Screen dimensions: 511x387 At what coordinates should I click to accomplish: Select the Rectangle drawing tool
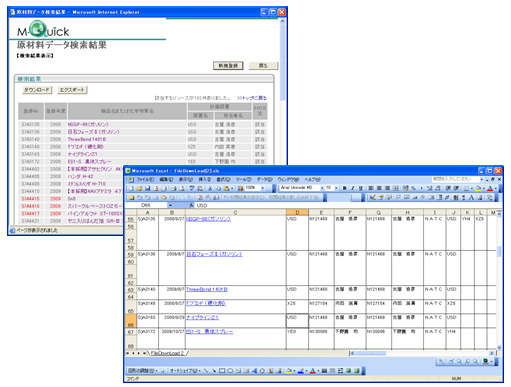[222, 370]
